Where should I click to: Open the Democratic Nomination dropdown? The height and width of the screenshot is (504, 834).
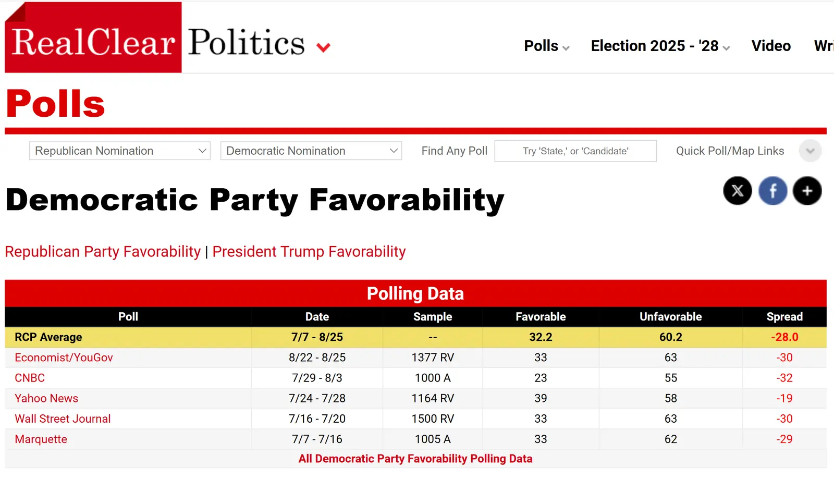(x=311, y=151)
